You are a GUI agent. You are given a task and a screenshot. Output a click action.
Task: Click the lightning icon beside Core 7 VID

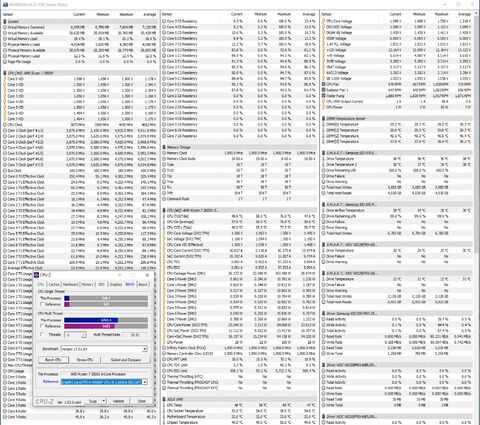(x=5, y=119)
